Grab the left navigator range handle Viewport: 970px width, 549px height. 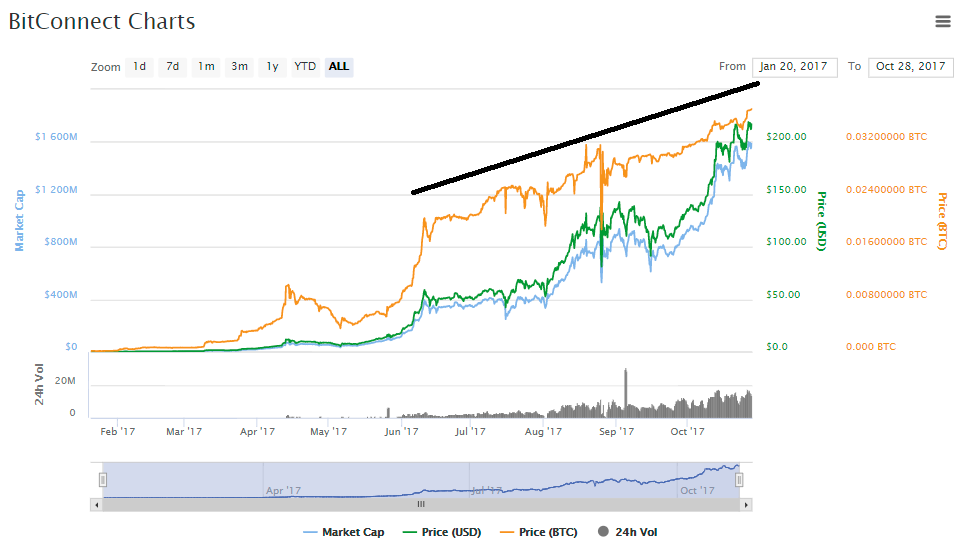103,480
